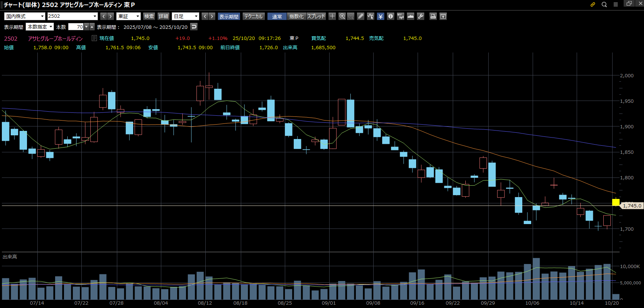Click the reset period return arrow icon
The height and width of the screenshot is (308, 644).
point(194,27)
